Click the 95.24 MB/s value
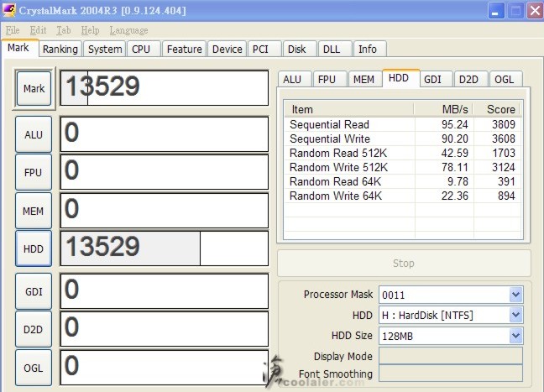This screenshot has width=544, height=392. (x=454, y=124)
